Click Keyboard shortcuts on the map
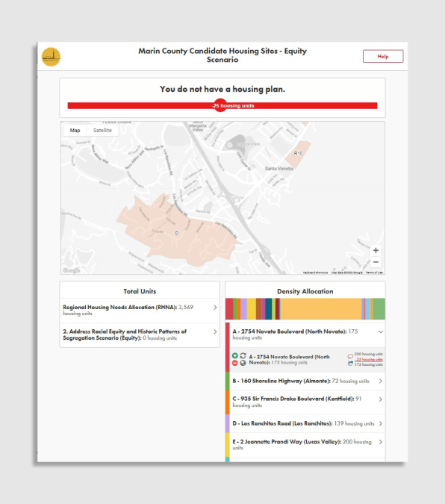 315,273
